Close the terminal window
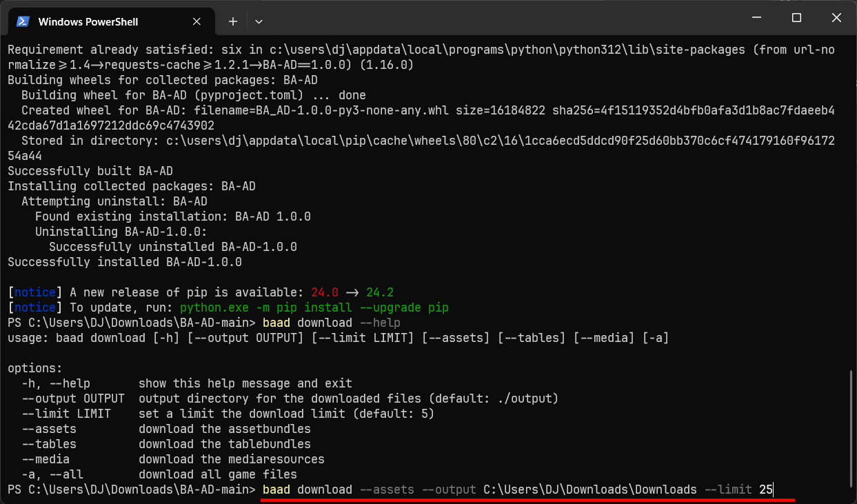The height and width of the screenshot is (504, 857). [x=836, y=18]
